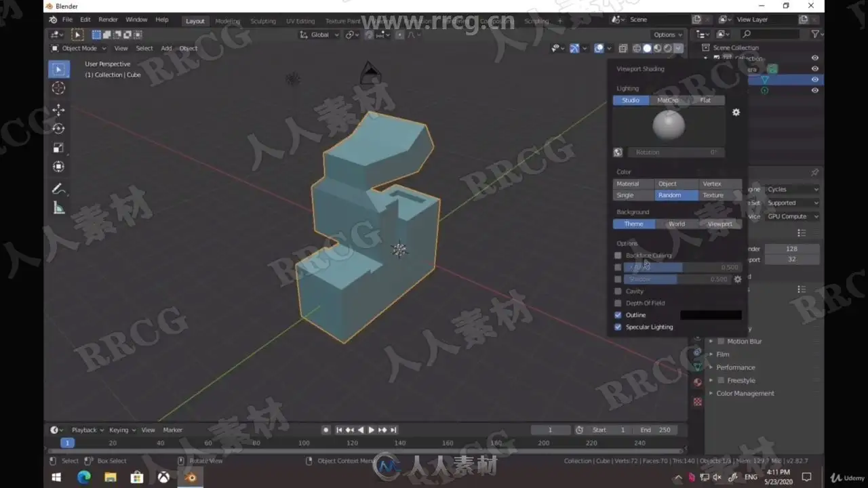This screenshot has height=488, width=868.
Task: Play animation in reverse
Action: (361, 430)
